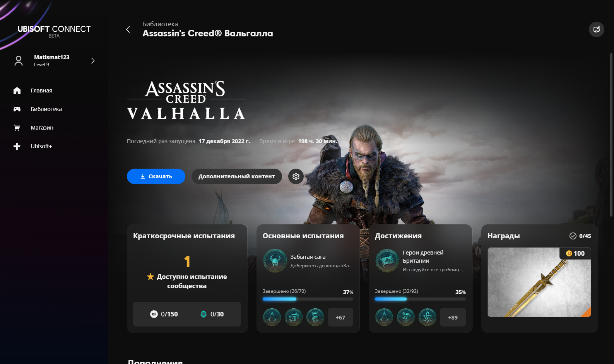614x364 pixels.
Task: Open the Магазин cart icon
Action: click(17, 128)
